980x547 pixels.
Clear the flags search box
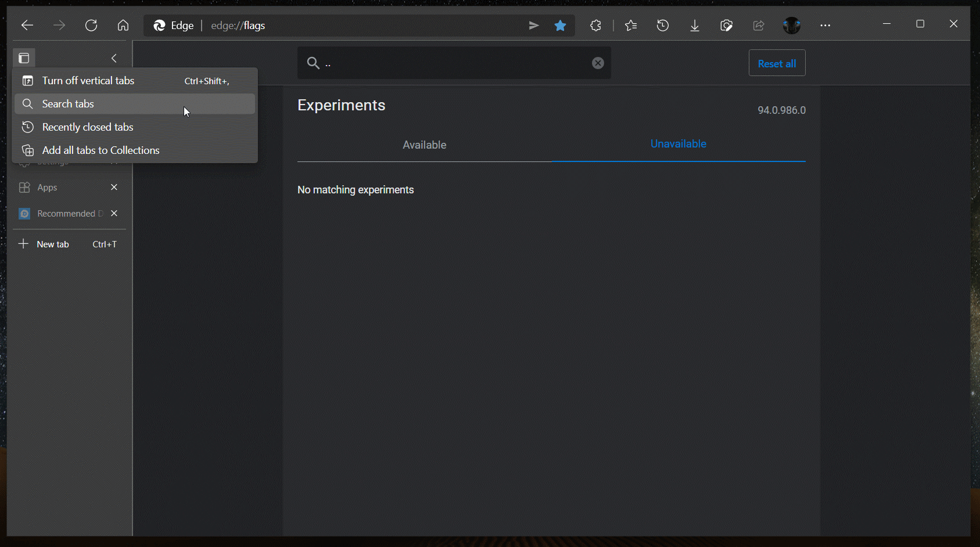click(x=598, y=63)
